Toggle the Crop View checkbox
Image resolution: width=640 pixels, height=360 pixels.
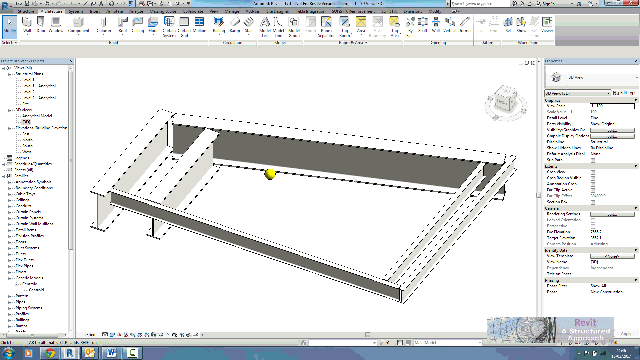[x=593, y=172]
